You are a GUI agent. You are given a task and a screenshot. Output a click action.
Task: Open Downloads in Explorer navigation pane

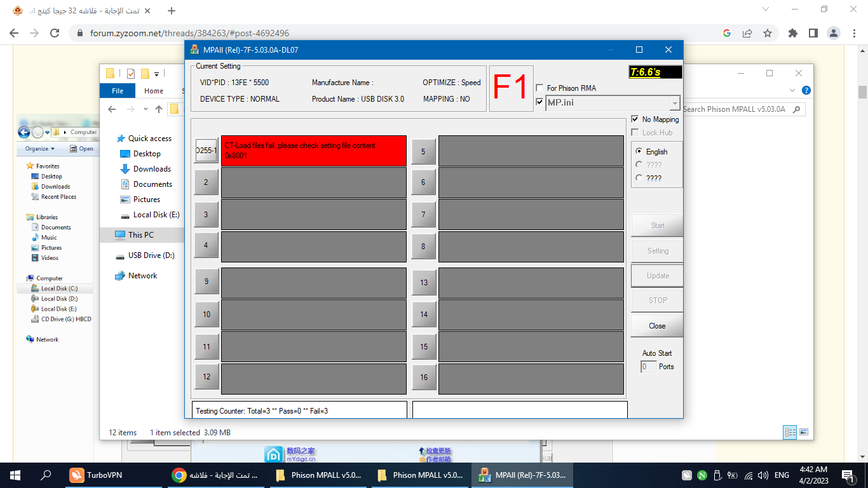tap(152, 169)
